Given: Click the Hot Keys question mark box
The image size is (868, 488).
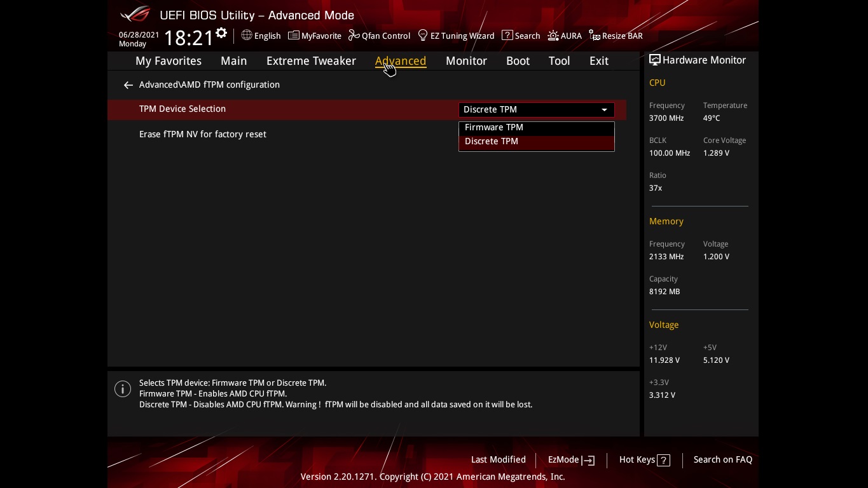Looking at the screenshot, I should (x=663, y=460).
